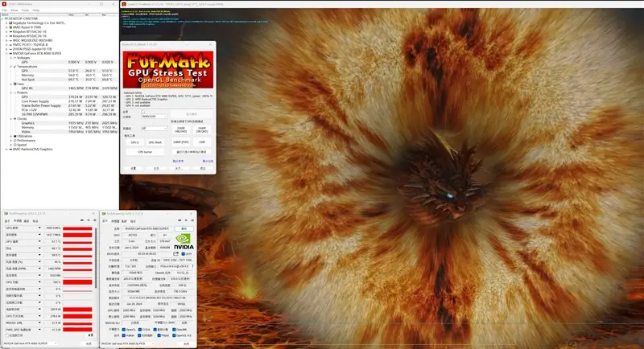Expand WDC hard drive node
The width and height of the screenshot is (644, 349).
click(6, 40)
